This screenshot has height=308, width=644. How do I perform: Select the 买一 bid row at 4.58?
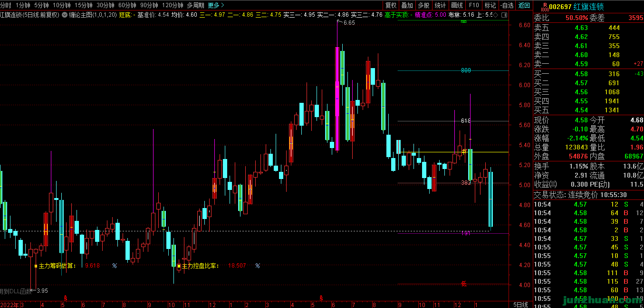[588, 74]
